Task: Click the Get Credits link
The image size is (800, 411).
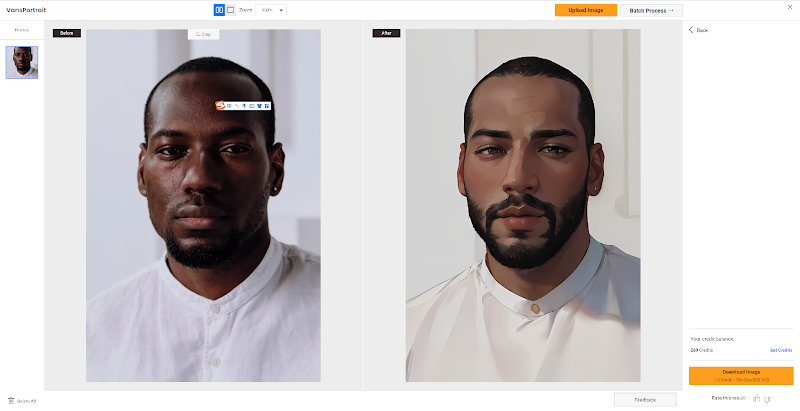Action: pyautogui.click(x=781, y=350)
